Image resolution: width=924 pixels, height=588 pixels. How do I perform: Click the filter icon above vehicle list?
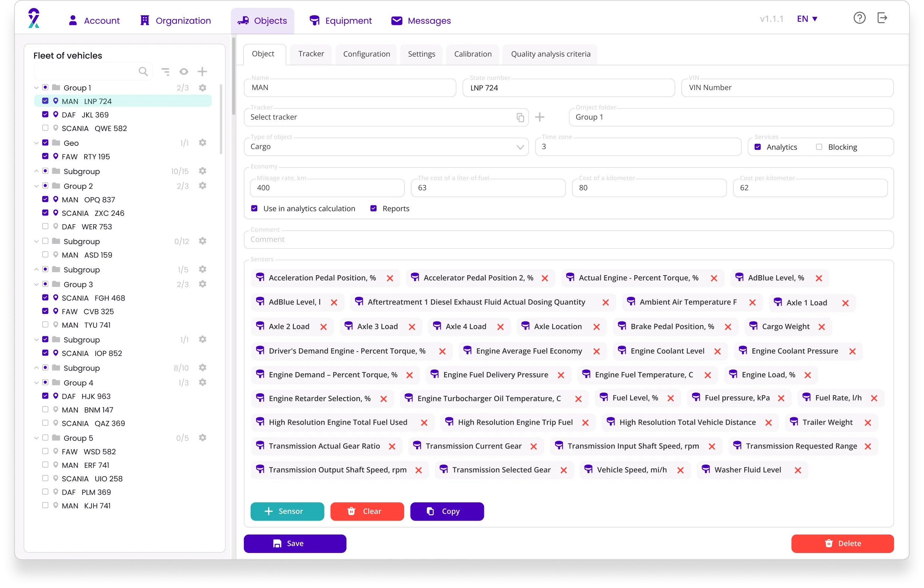pyautogui.click(x=166, y=71)
